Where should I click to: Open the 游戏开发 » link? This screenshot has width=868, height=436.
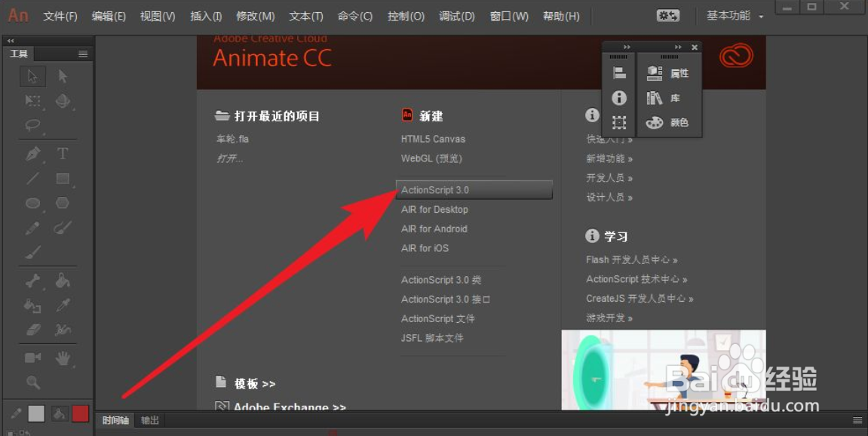609,318
